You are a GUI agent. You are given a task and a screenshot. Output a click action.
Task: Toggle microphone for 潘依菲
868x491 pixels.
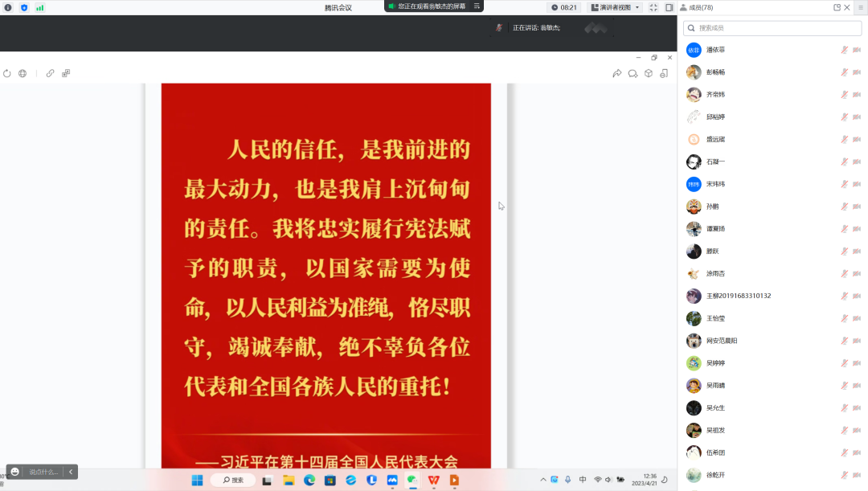click(845, 50)
